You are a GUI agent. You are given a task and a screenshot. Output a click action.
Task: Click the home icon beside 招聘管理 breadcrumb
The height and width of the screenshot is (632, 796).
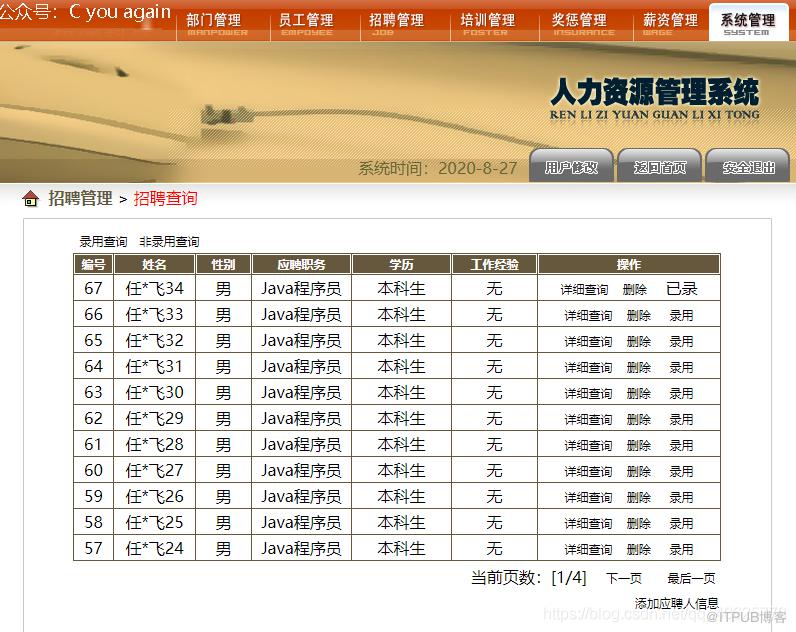tap(30, 198)
